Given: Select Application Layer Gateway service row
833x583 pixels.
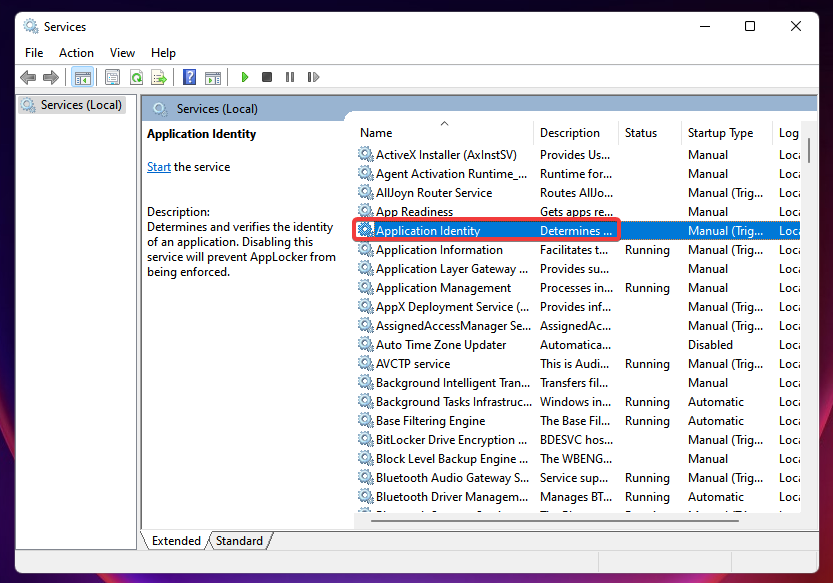Looking at the screenshot, I should [577, 269].
